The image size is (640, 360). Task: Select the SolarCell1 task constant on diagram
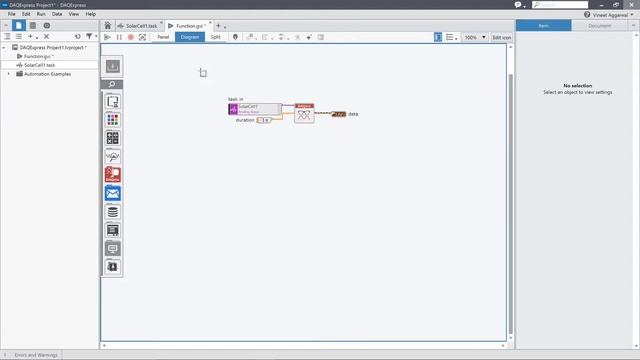point(255,109)
